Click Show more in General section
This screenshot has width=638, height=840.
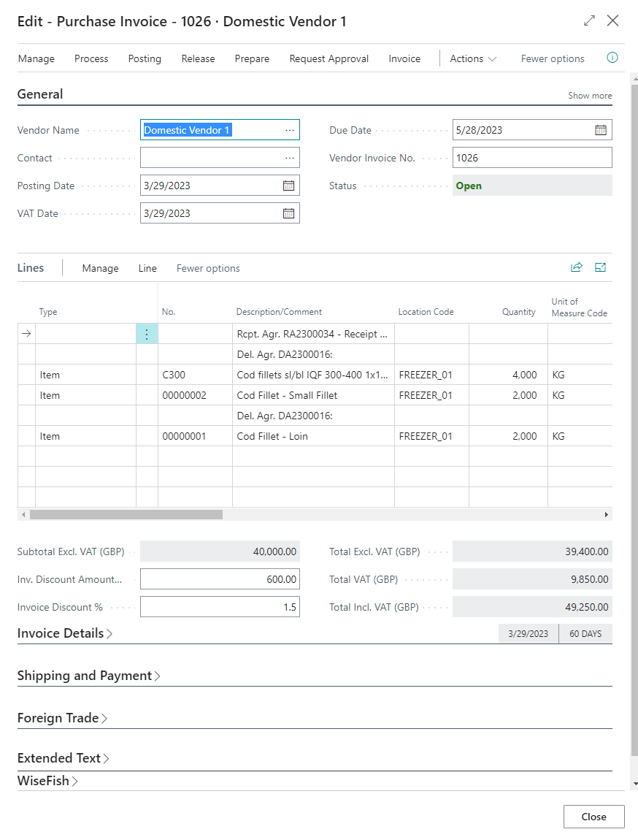590,96
